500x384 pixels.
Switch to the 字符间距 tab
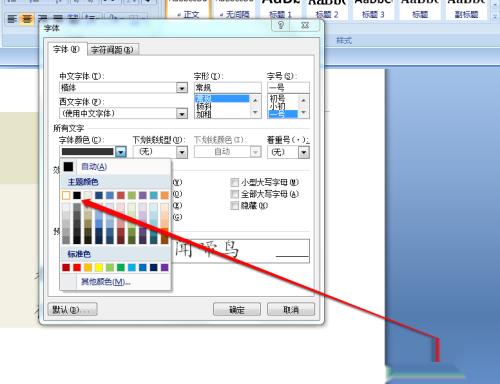click(112, 50)
